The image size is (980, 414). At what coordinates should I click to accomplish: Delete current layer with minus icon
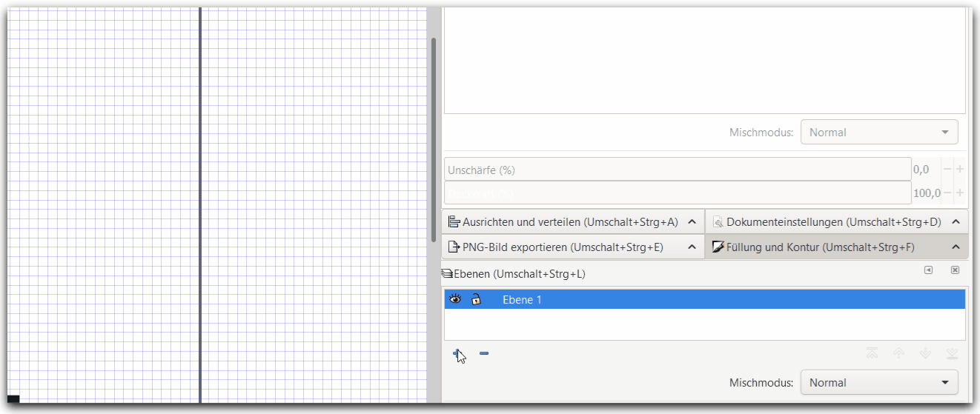click(x=484, y=354)
